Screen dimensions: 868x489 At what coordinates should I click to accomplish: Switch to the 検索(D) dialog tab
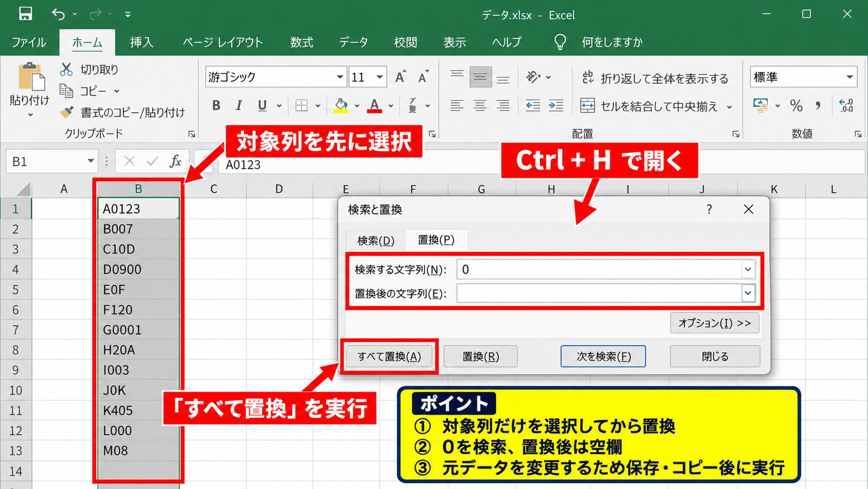point(376,241)
